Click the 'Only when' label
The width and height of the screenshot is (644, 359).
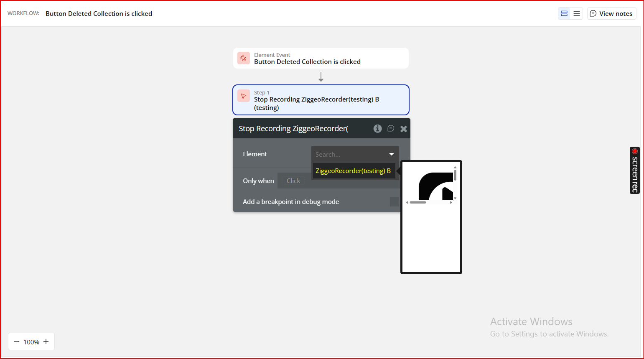pos(258,181)
